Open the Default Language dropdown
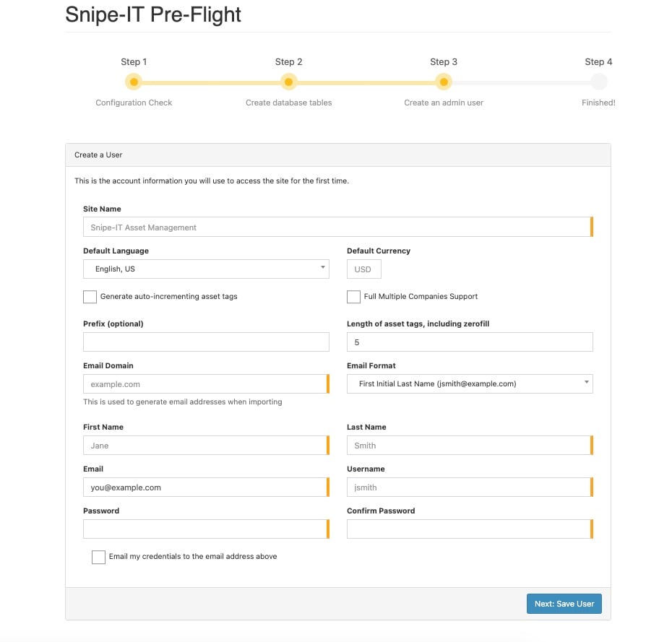The image size is (672, 642). [206, 269]
